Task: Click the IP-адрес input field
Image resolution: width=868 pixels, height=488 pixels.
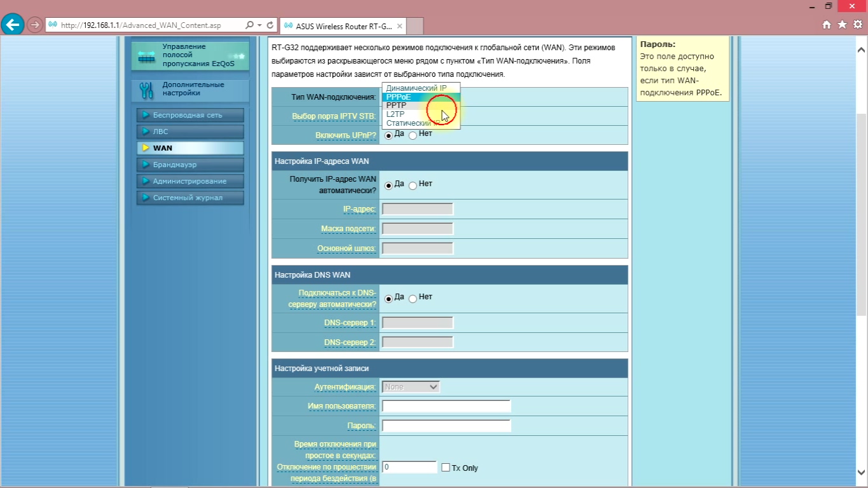Action: 418,209
